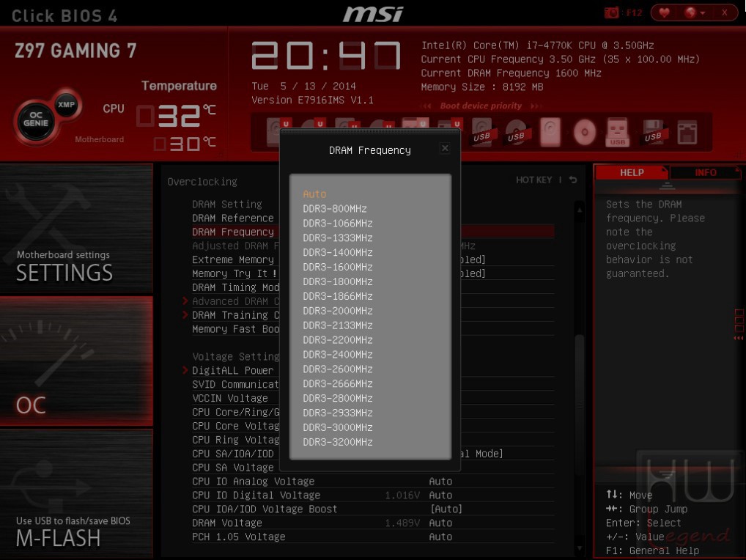
Task: Expand the DRAM Training submenu arrow
Action: 185,315
